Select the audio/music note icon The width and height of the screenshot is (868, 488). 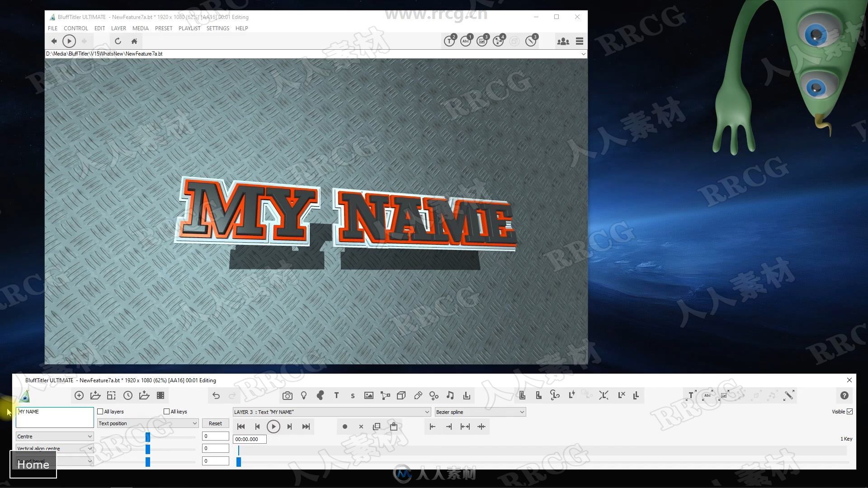450,396
